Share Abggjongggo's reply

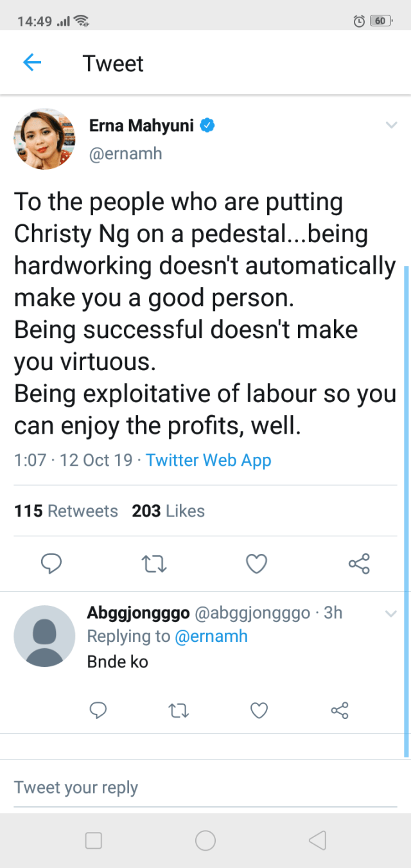[x=339, y=710]
